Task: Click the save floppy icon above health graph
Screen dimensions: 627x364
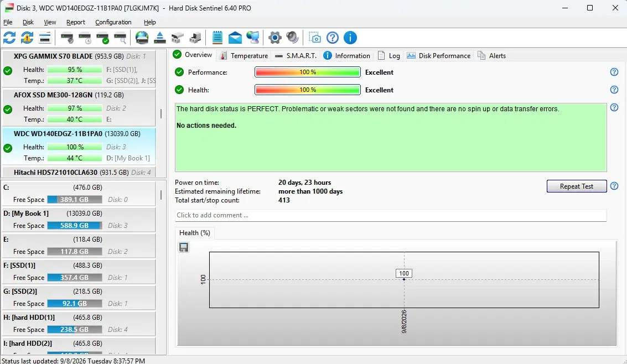Action: click(184, 247)
